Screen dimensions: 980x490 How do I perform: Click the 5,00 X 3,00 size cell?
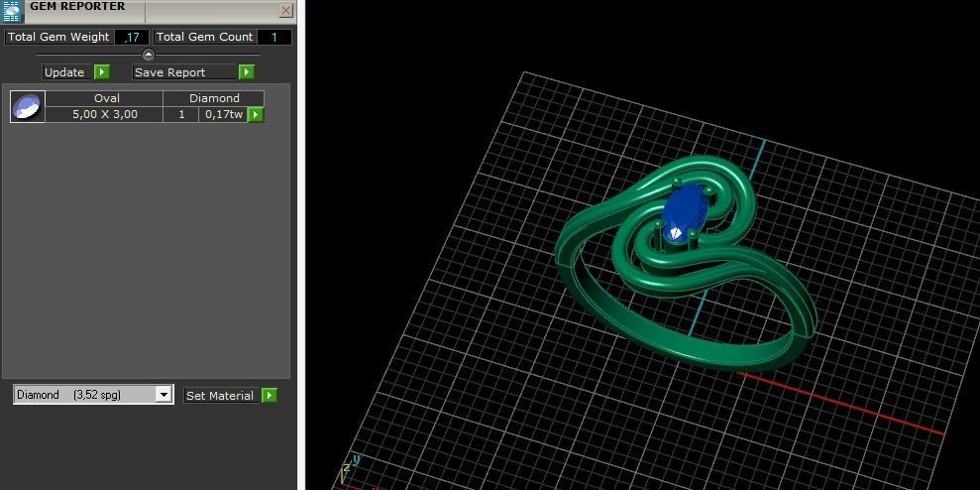pyautogui.click(x=104, y=114)
